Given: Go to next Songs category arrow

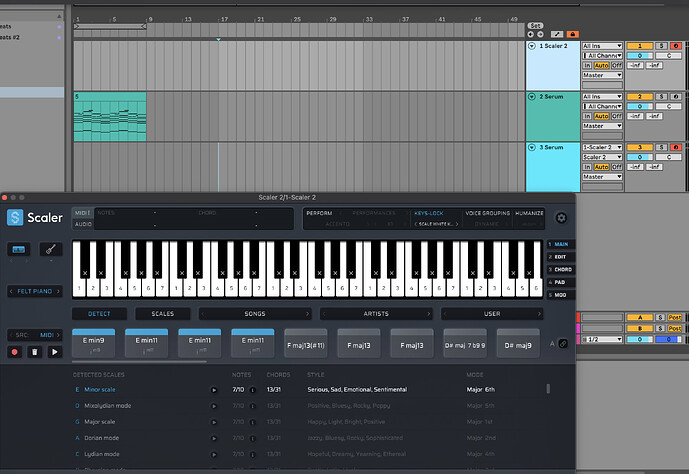Looking at the screenshot, I should coord(307,314).
